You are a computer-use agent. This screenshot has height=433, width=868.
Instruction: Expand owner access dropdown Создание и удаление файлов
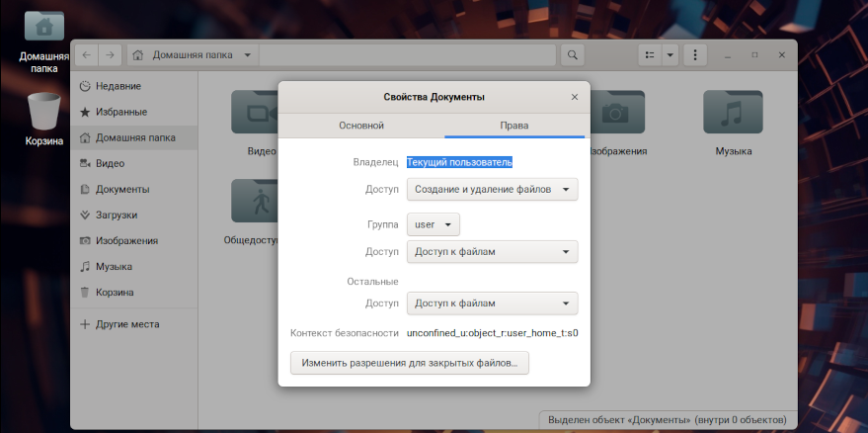click(492, 189)
